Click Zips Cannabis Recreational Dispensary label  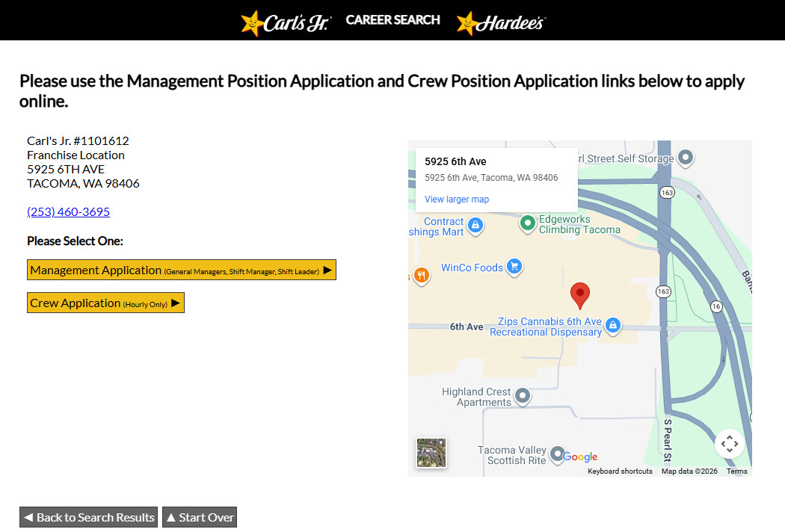[x=546, y=327]
